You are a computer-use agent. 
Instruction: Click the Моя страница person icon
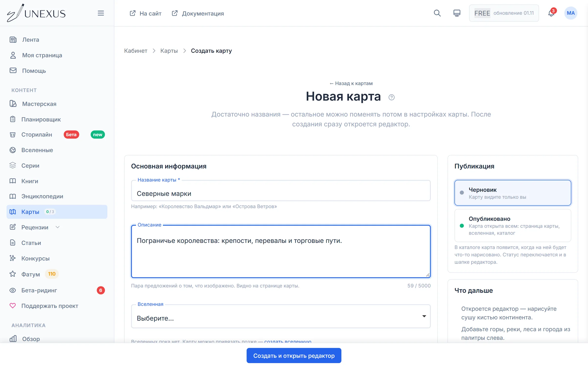click(13, 55)
